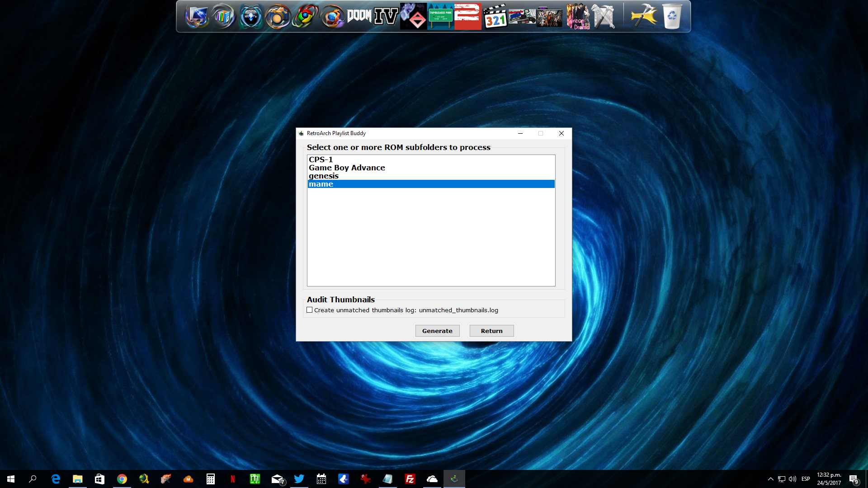Click the Return button
The height and width of the screenshot is (488, 868).
(x=491, y=331)
